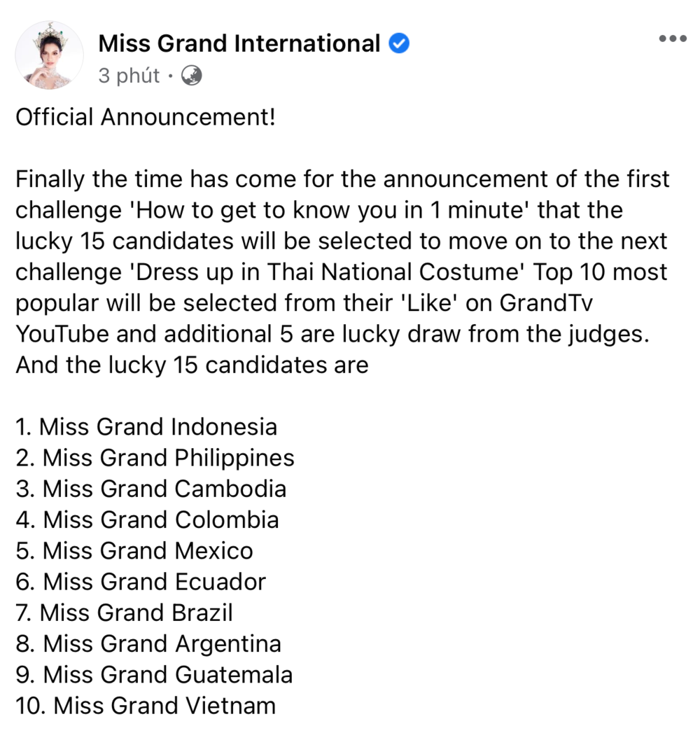700x754 pixels.
Task: Select 'Miss Grand Philippines' in the list
Action: [x=155, y=457]
